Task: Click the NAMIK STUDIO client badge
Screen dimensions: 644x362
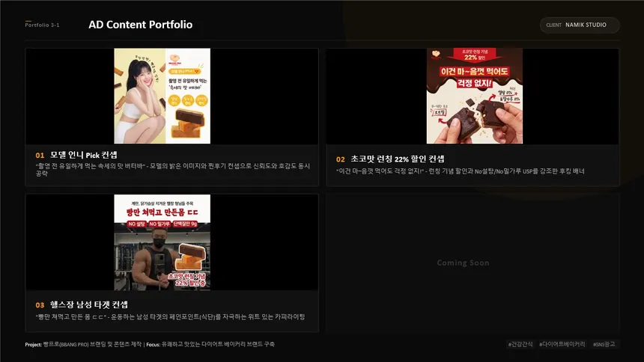Action: (580, 25)
